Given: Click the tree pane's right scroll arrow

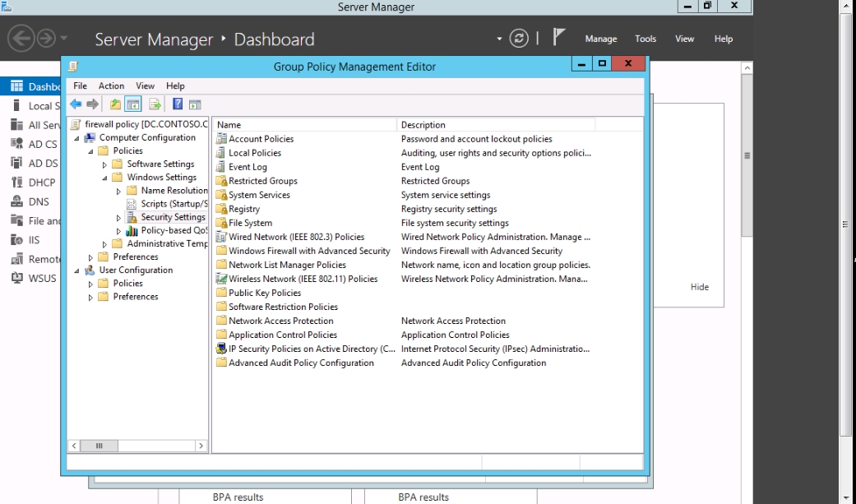Looking at the screenshot, I should point(200,446).
